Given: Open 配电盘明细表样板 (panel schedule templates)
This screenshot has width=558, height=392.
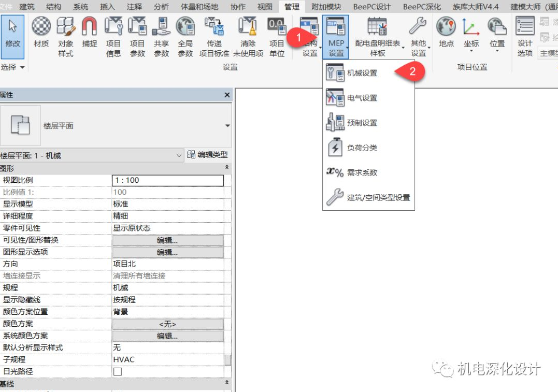Looking at the screenshot, I should [378, 37].
